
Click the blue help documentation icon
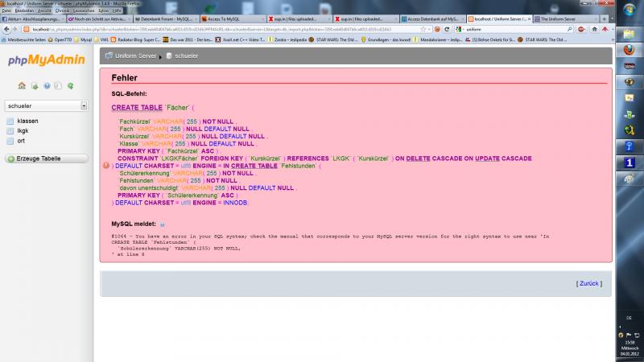pyautogui.click(x=47, y=85)
